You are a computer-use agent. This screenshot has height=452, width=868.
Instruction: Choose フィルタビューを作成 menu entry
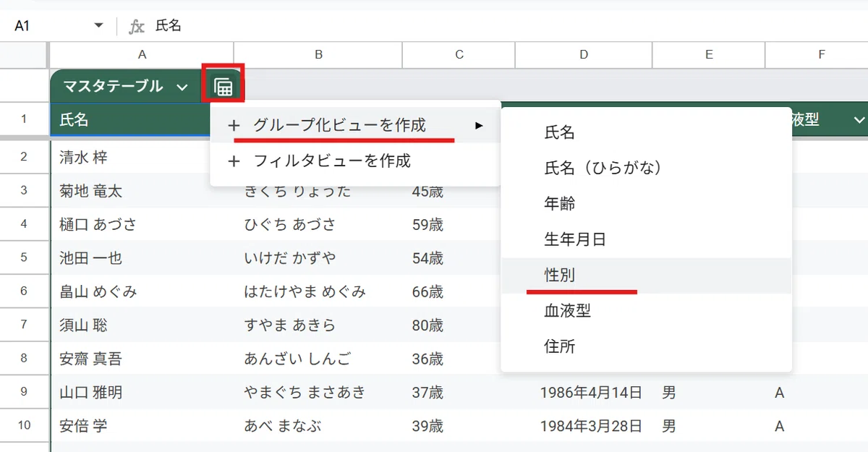[x=355, y=161]
